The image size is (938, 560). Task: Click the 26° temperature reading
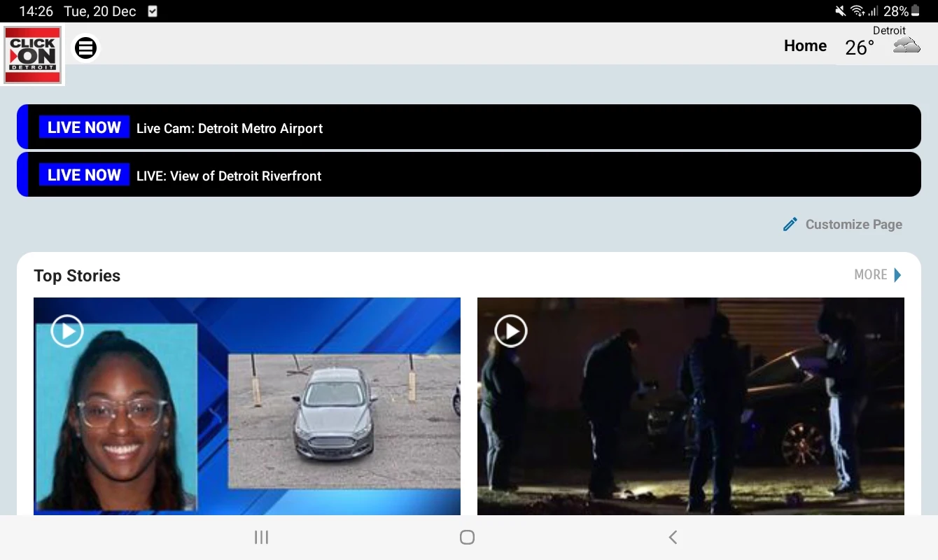point(859,48)
